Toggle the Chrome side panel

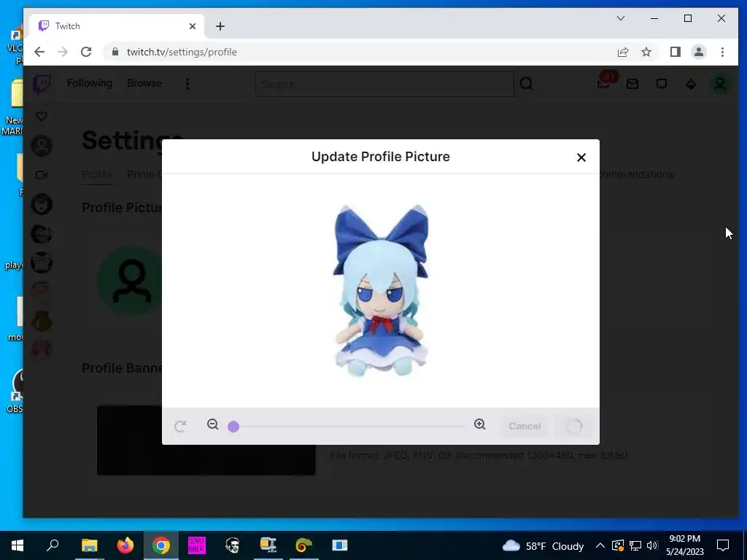[x=675, y=52]
